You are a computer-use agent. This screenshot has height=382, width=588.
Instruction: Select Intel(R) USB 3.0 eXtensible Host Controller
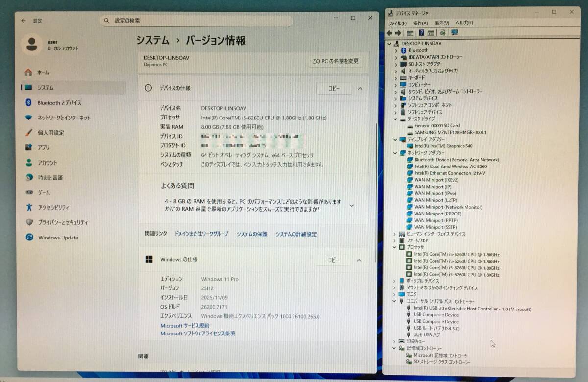click(472, 309)
